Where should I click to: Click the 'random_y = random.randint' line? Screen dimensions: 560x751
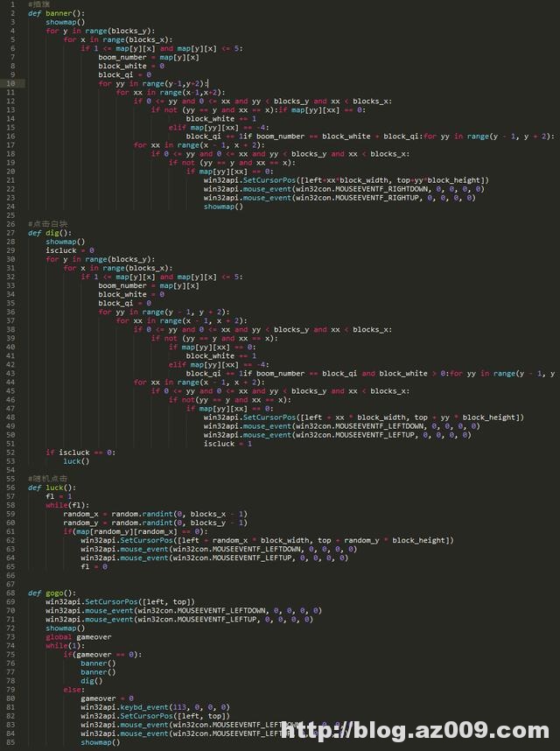pyautogui.click(x=156, y=523)
